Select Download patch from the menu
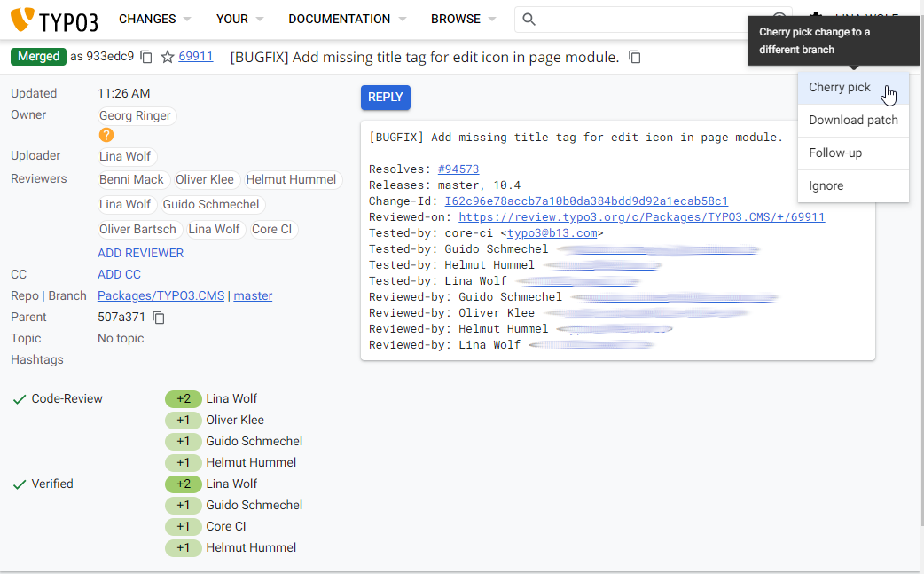This screenshot has height=574, width=924. [853, 121]
